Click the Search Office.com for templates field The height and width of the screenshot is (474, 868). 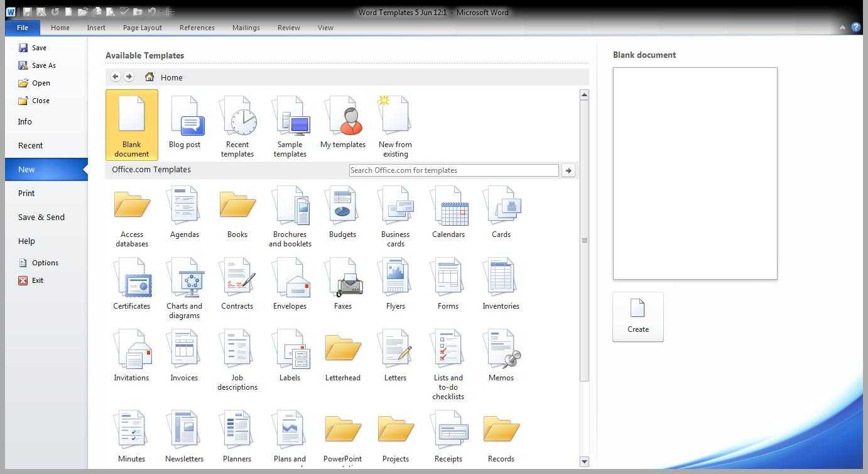coord(453,170)
